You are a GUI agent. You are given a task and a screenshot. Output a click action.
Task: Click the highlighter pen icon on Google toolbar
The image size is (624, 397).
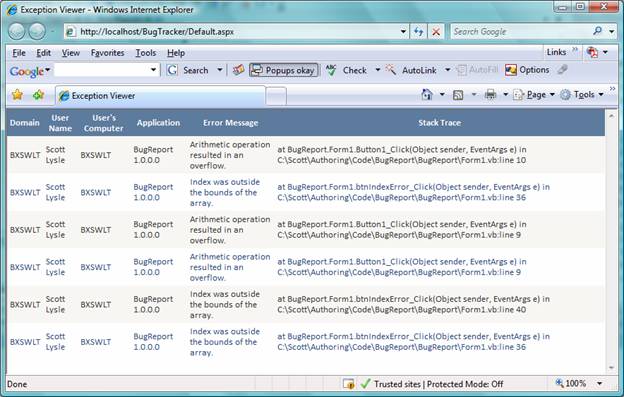[562, 70]
